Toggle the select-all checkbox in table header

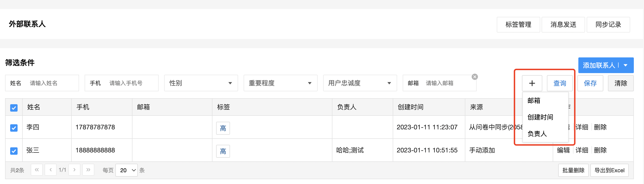click(14, 108)
